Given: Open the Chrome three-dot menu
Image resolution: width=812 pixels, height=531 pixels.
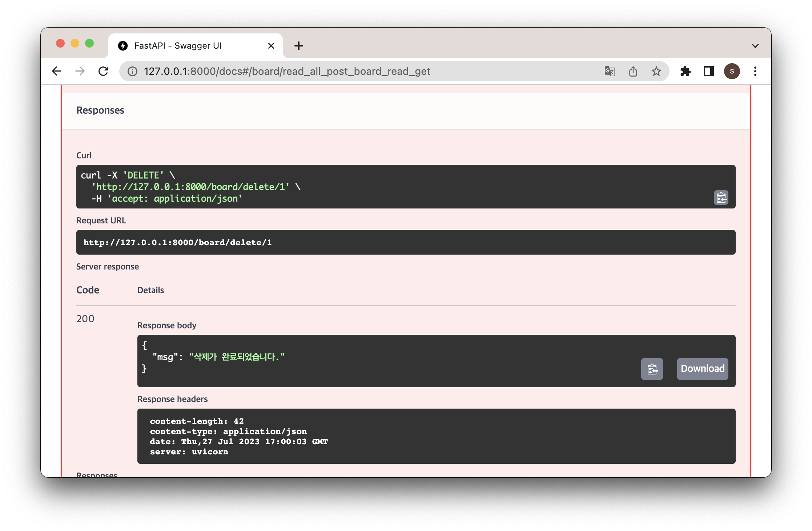Looking at the screenshot, I should point(755,71).
